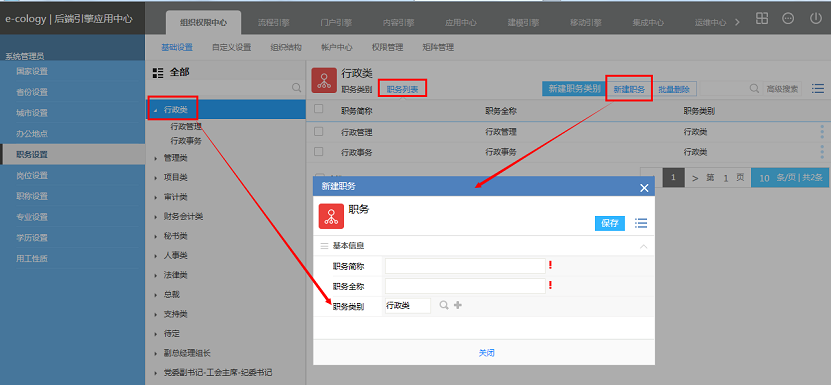831x385 pixels.
Task: Click the 职务简称 input field
Action: coord(465,266)
